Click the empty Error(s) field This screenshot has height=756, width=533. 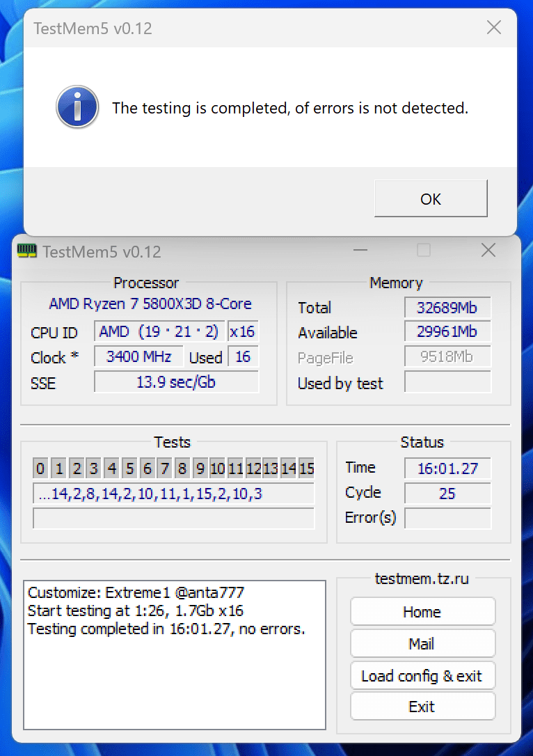447,519
